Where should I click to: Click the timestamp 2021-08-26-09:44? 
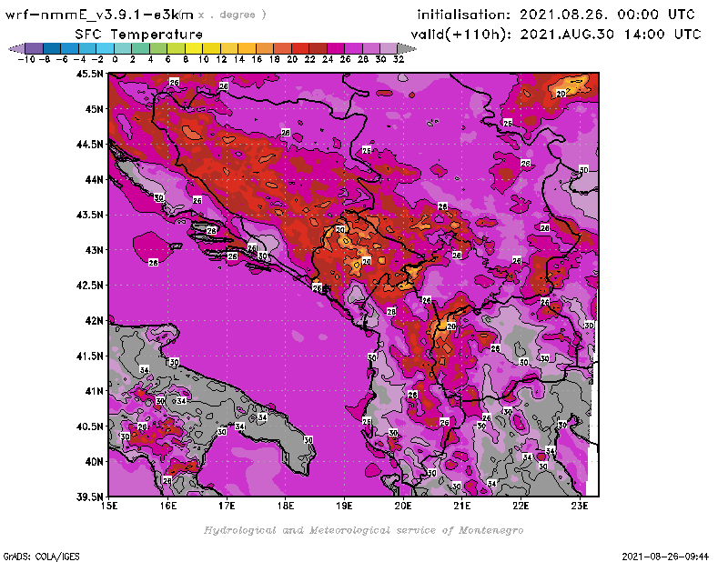(665, 557)
